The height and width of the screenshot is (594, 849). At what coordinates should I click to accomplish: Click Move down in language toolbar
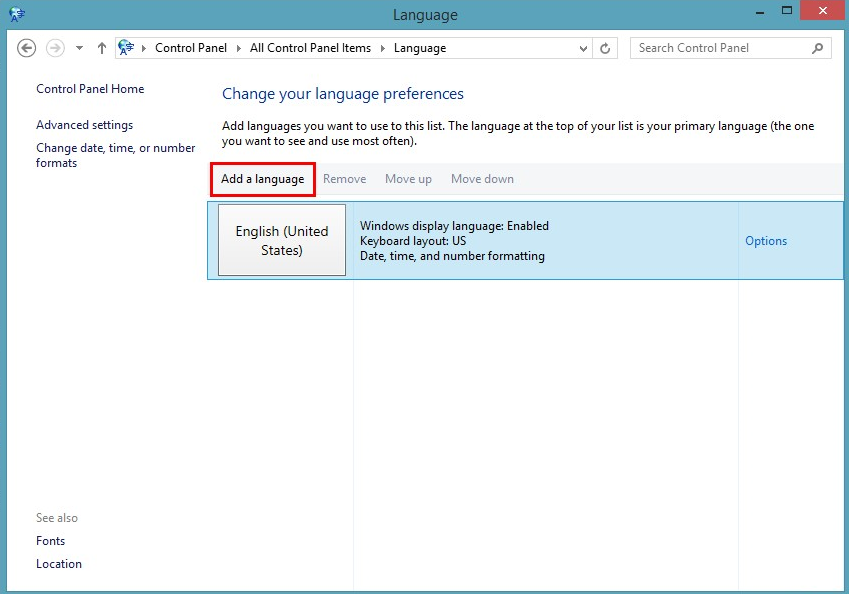[x=482, y=179]
